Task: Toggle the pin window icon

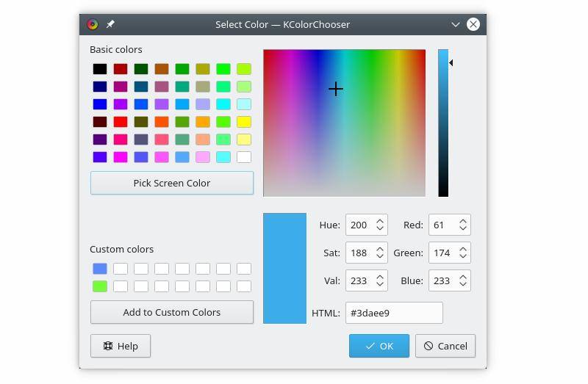Action: point(110,24)
